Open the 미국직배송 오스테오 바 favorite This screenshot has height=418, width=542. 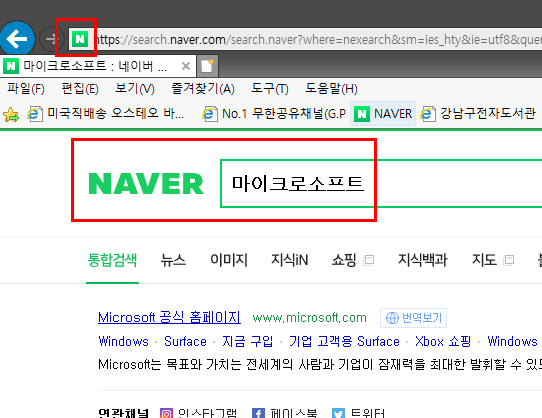(105, 113)
